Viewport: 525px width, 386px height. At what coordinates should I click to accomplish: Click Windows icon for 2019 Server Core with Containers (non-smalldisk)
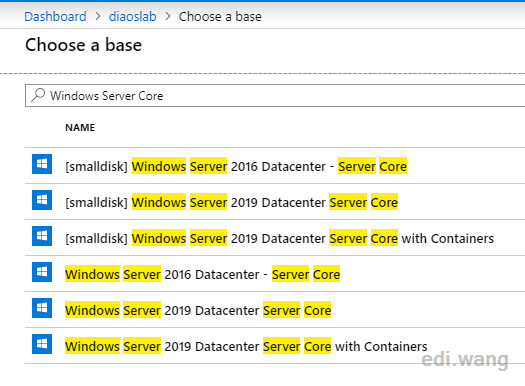pos(42,344)
